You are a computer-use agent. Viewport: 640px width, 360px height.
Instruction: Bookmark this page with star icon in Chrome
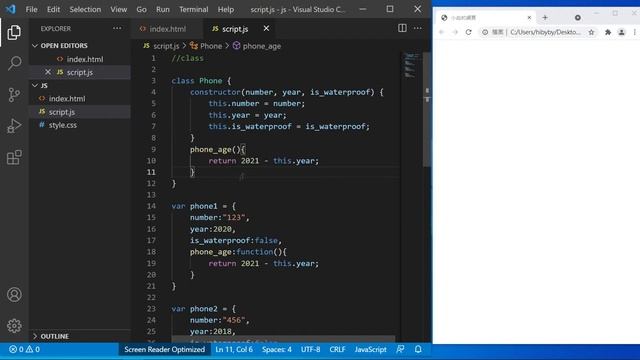click(x=591, y=32)
